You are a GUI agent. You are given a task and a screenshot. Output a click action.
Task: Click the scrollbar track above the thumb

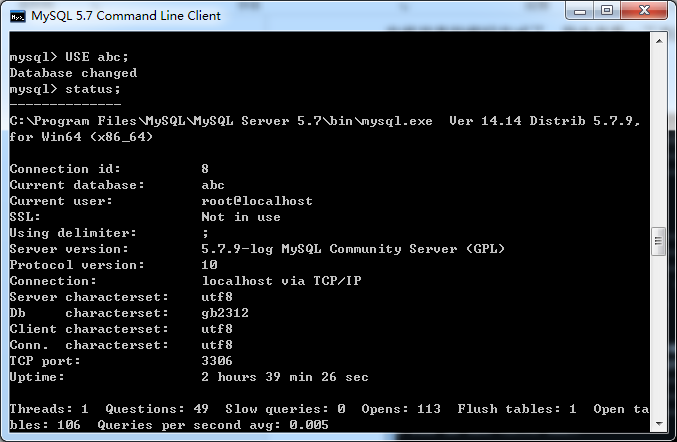(659, 138)
